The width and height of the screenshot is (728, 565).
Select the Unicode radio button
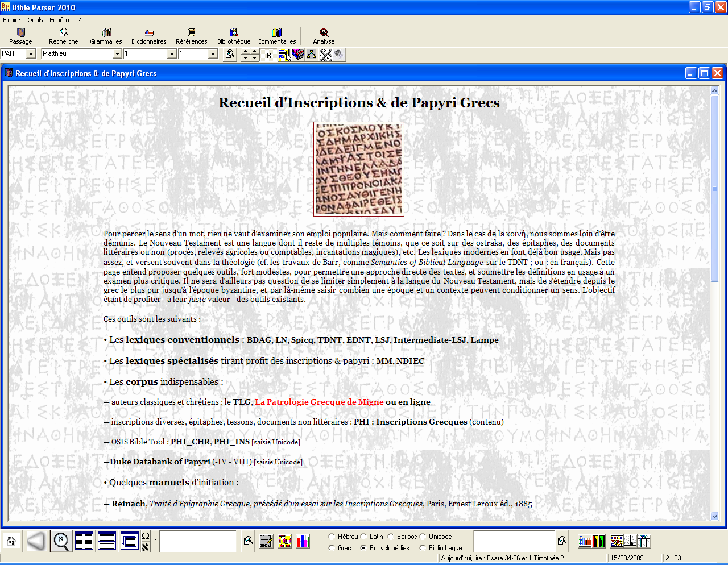pos(423,537)
